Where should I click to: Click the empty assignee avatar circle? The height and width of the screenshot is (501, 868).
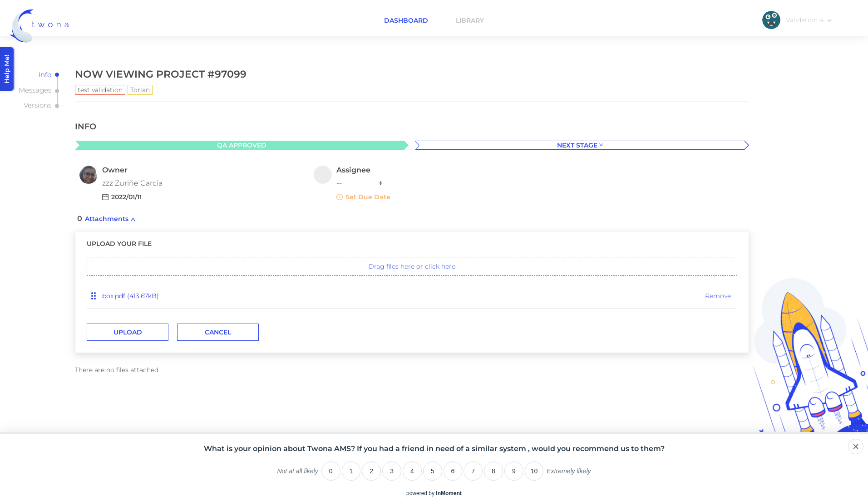click(x=323, y=175)
